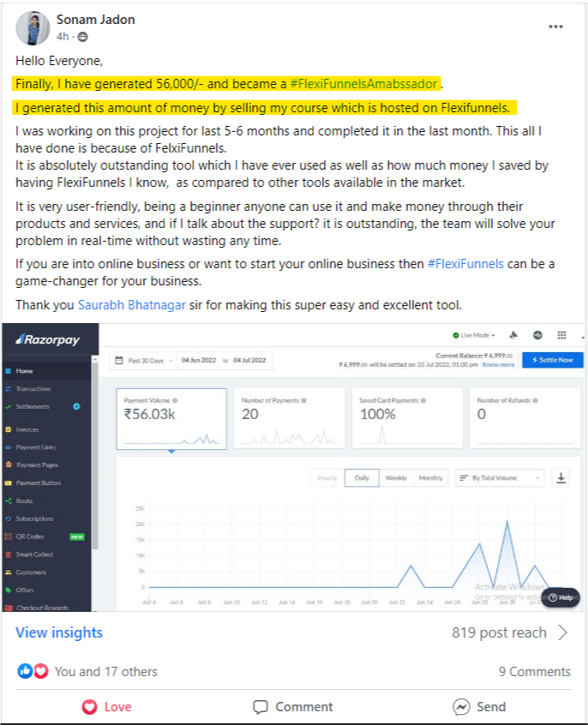Click the Help chat bubble
Image resolution: width=588 pixels, height=725 pixels.
[x=561, y=597]
